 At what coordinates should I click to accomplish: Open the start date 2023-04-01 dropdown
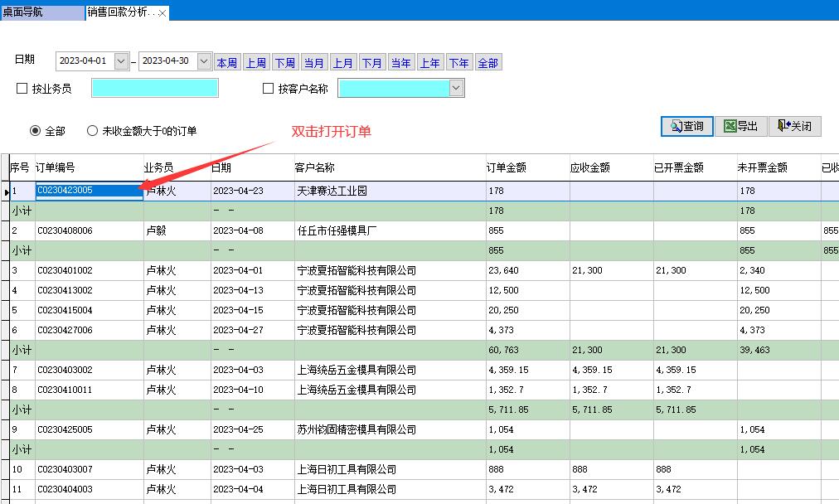(x=121, y=61)
